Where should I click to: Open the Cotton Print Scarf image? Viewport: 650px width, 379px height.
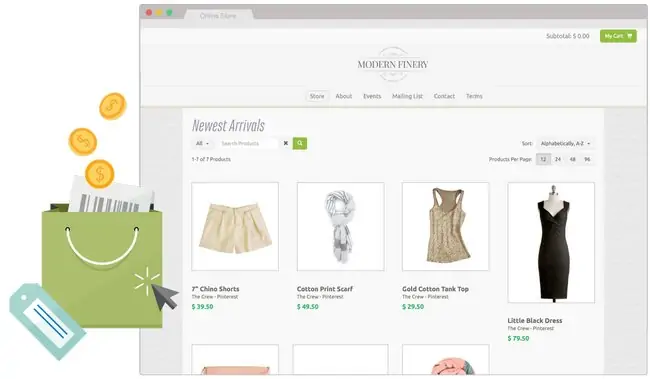coord(340,226)
